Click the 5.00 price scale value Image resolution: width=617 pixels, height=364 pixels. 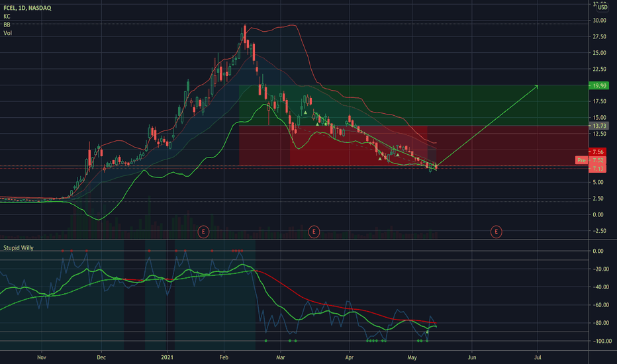[x=598, y=182]
